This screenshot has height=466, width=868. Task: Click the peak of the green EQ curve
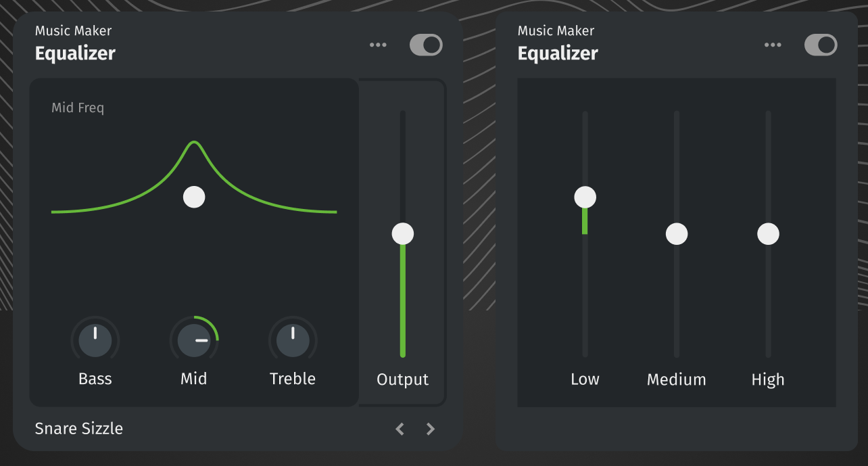click(195, 142)
